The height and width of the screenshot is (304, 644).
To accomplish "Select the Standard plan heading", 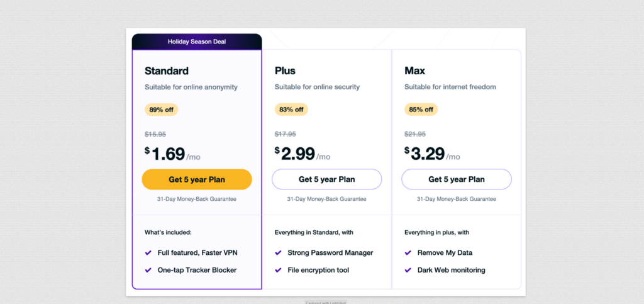I will pos(166,70).
